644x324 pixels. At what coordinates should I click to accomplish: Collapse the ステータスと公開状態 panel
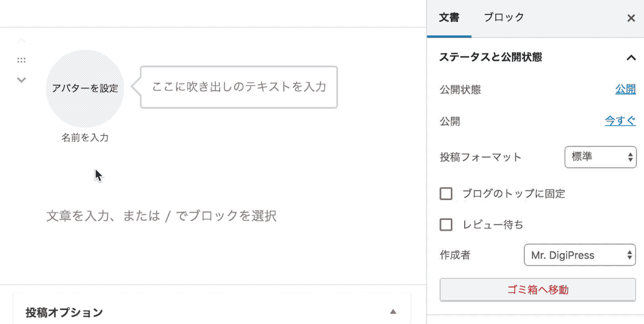pyautogui.click(x=631, y=57)
